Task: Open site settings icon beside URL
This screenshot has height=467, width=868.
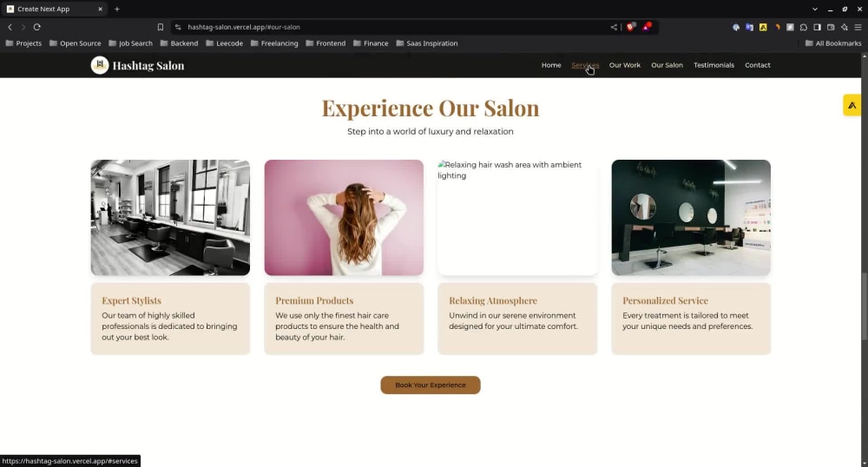Action: pos(178,27)
